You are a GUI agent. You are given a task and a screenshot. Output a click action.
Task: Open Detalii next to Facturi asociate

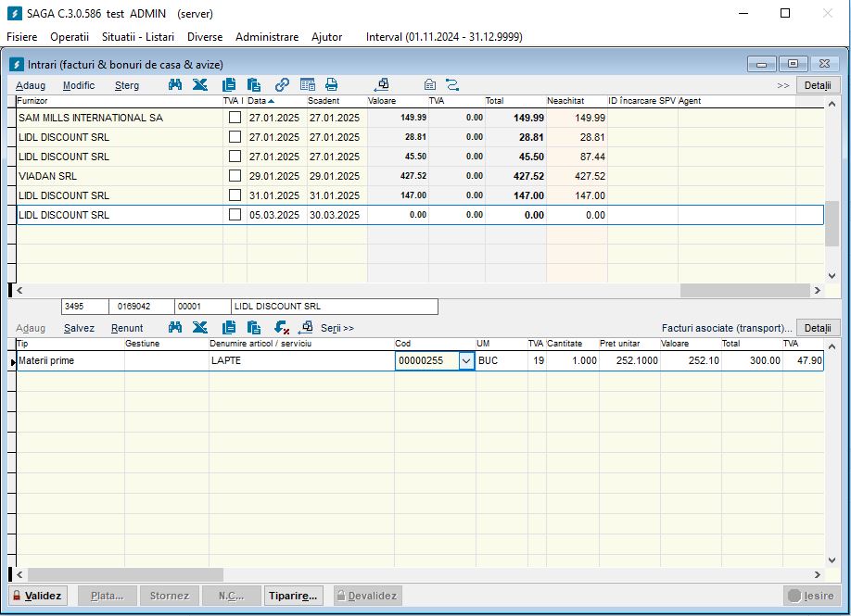pos(818,328)
